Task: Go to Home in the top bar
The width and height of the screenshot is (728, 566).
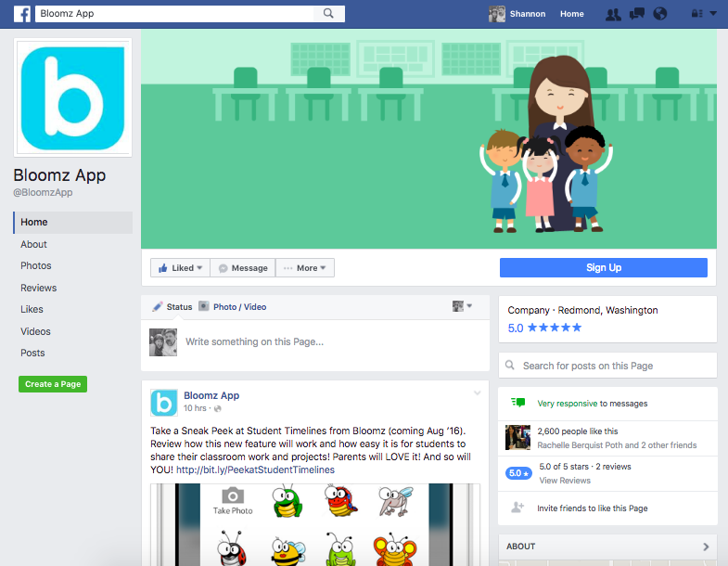Action: (571, 14)
